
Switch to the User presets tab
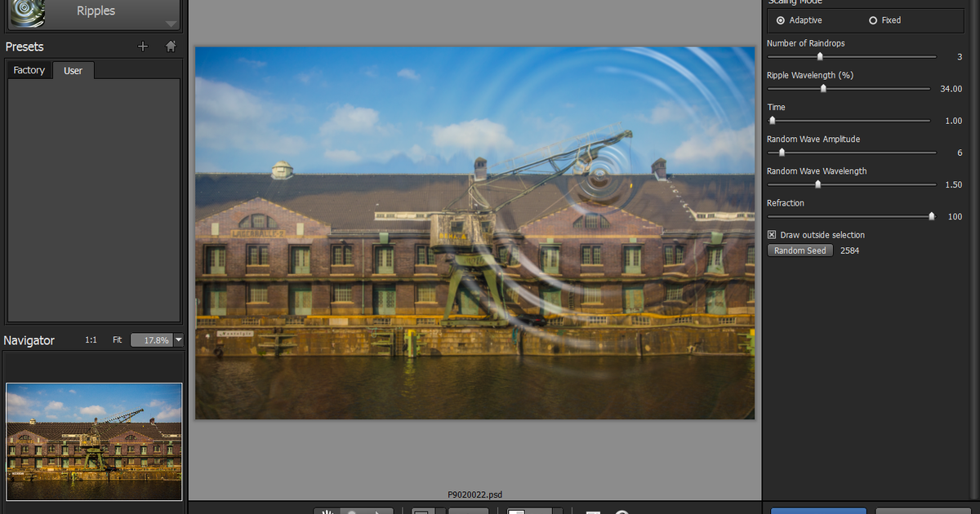pos(73,70)
